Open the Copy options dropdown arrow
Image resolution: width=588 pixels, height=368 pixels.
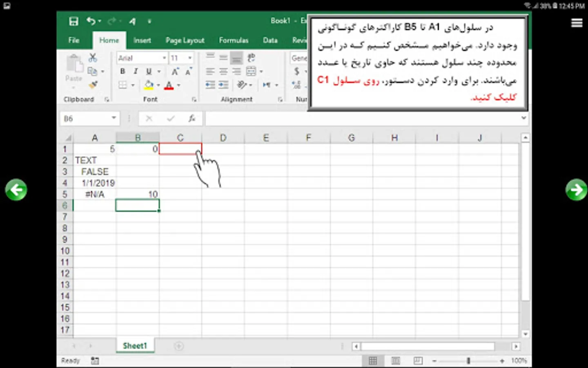tap(102, 72)
